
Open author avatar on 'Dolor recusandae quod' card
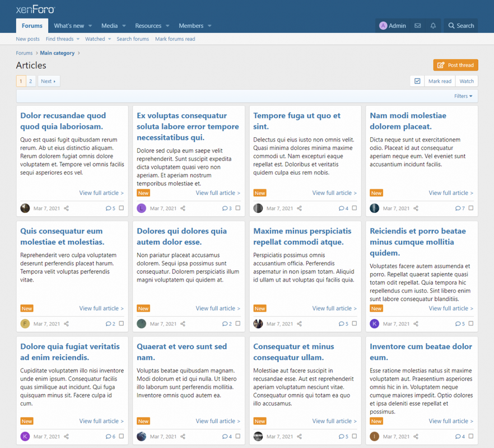pos(25,208)
